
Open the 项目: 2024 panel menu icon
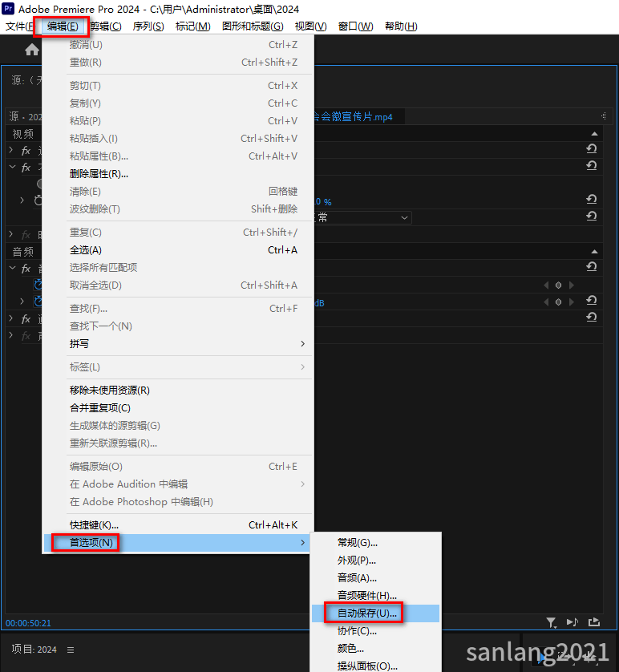tap(71, 650)
